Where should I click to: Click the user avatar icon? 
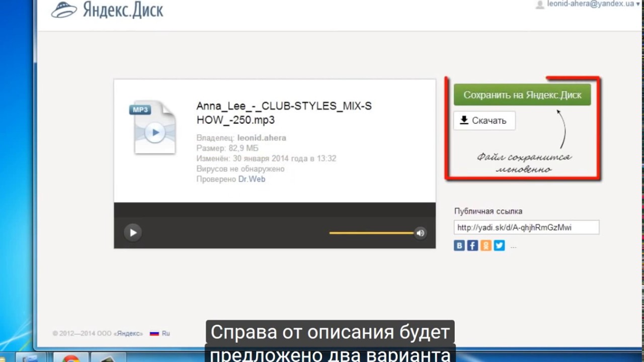(x=540, y=4)
